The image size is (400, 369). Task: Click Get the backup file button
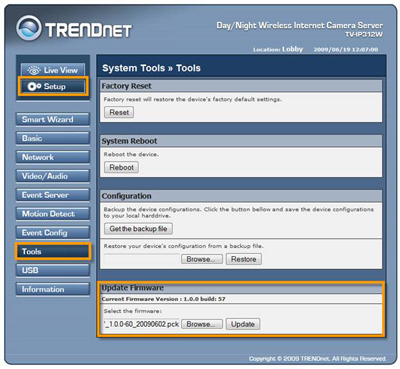pyautogui.click(x=138, y=229)
